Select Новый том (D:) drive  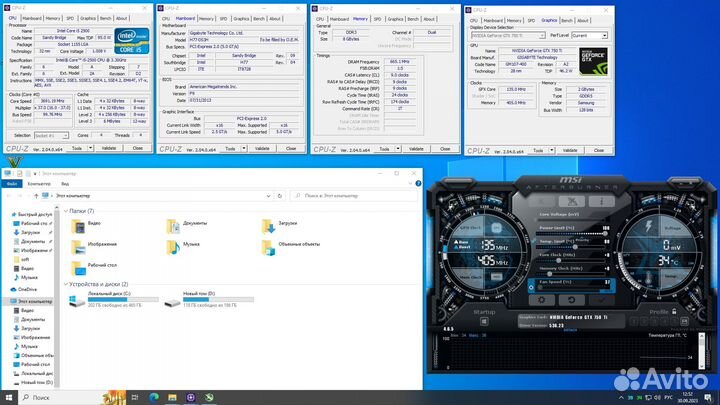tap(209, 299)
